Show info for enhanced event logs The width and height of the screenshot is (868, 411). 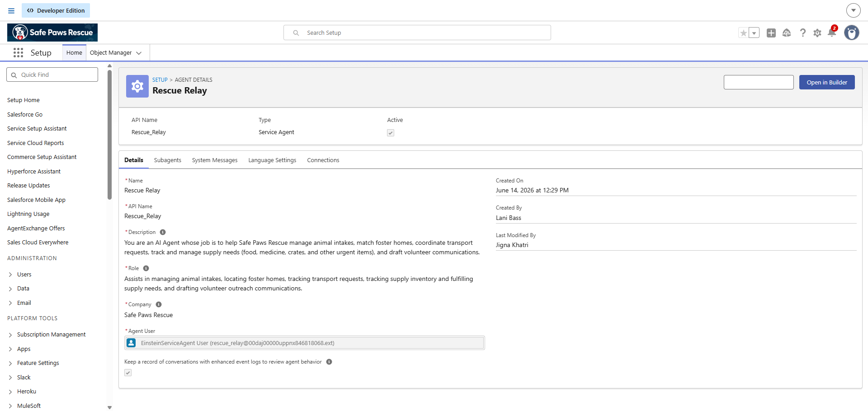tap(329, 362)
